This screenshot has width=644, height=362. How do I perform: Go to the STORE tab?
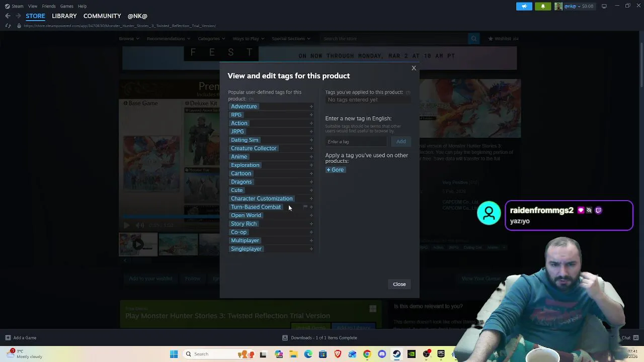[x=35, y=16]
